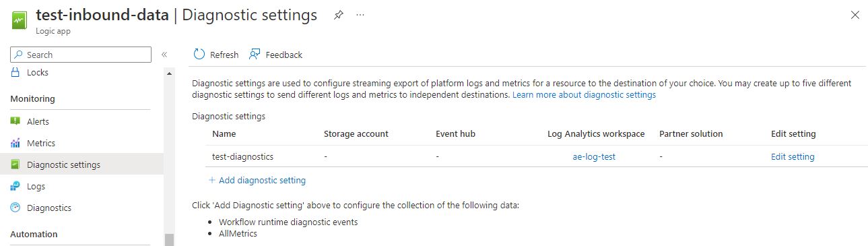Pin the Diagnostic settings blade
Screen dimensions: 868x246
click(x=338, y=15)
